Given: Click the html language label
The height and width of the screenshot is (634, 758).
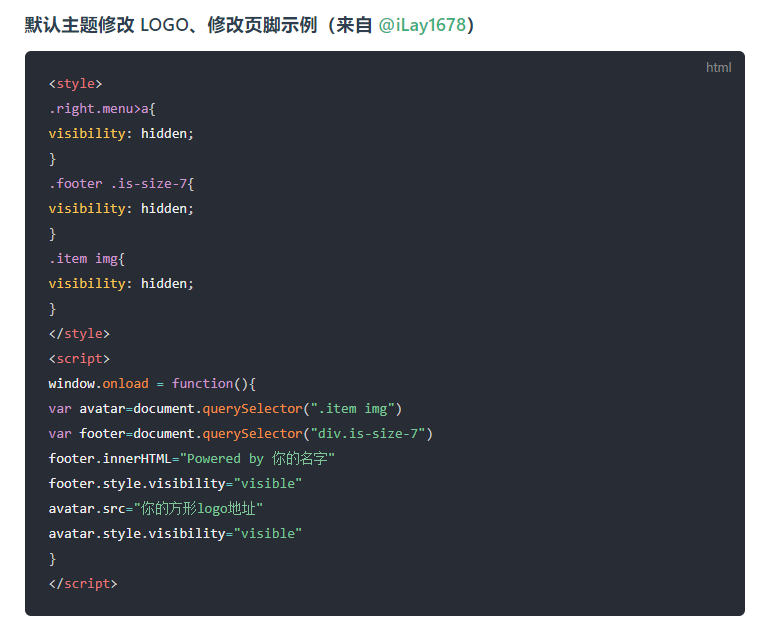Looking at the screenshot, I should [718, 67].
